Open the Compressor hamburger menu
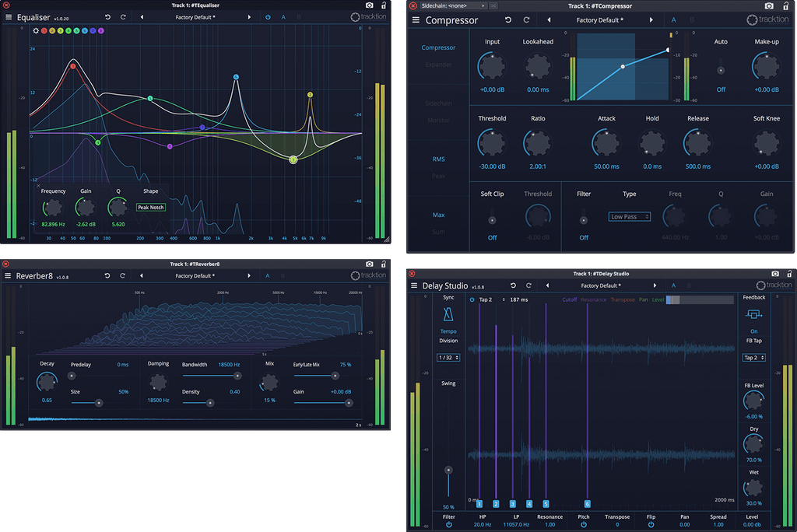Image resolution: width=797 pixels, height=532 pixels. coord(416,19)
